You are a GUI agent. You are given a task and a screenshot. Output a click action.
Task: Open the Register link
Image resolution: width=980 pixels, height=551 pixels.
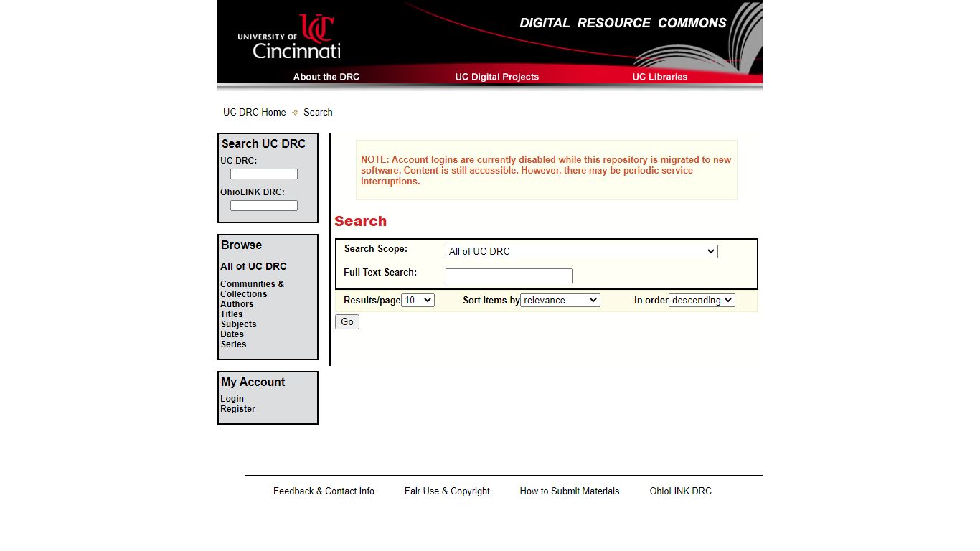(237, 409)
